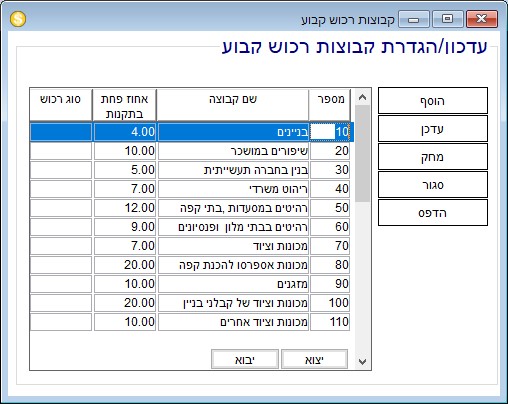Click the אחוז פחת בתקנות column header
This screenshot has height=404, width=508.
pyautogui.click(x=124, y=105)
